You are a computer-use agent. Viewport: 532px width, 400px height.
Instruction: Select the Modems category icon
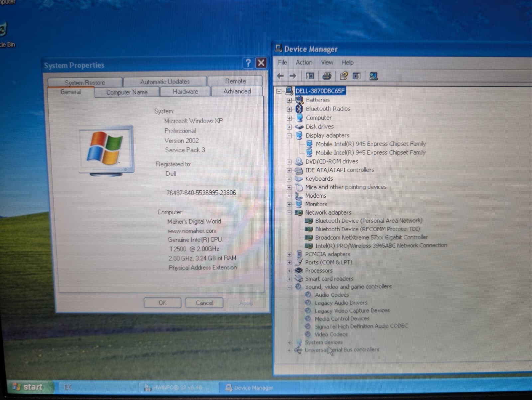click(299, 196)
